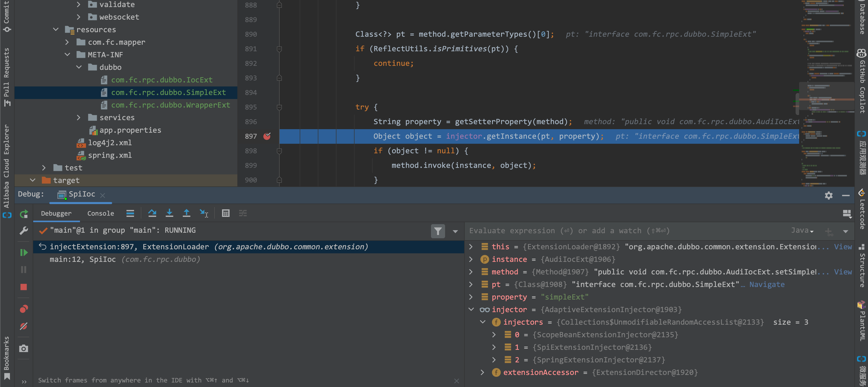The height and width of the screenshot is (387, 868).
Task: Open the GitHub Copilot panel
Action: (x=861, y=81)
